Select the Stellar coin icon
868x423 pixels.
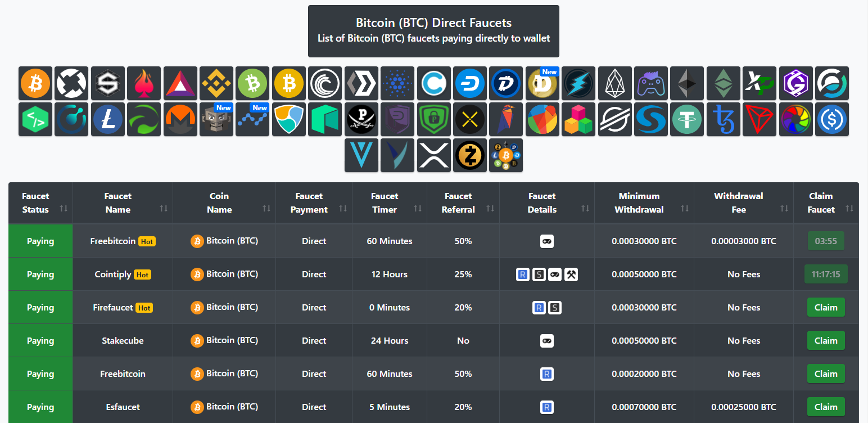[614, 119]
